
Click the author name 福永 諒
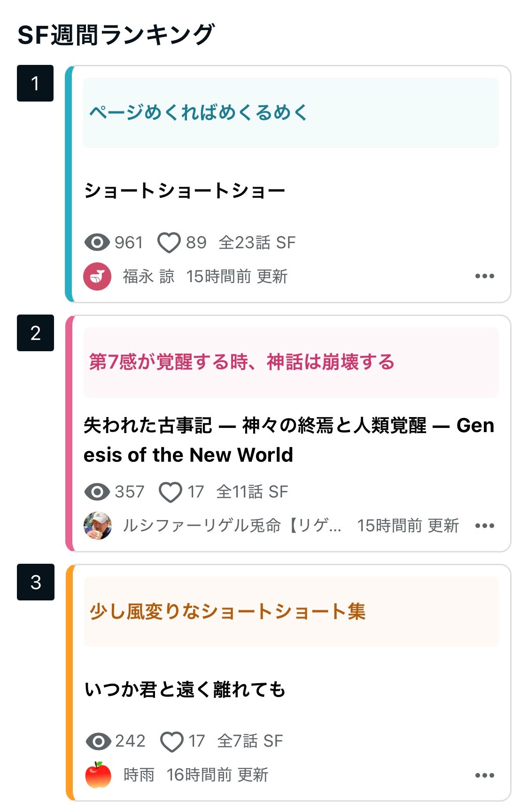148,276
